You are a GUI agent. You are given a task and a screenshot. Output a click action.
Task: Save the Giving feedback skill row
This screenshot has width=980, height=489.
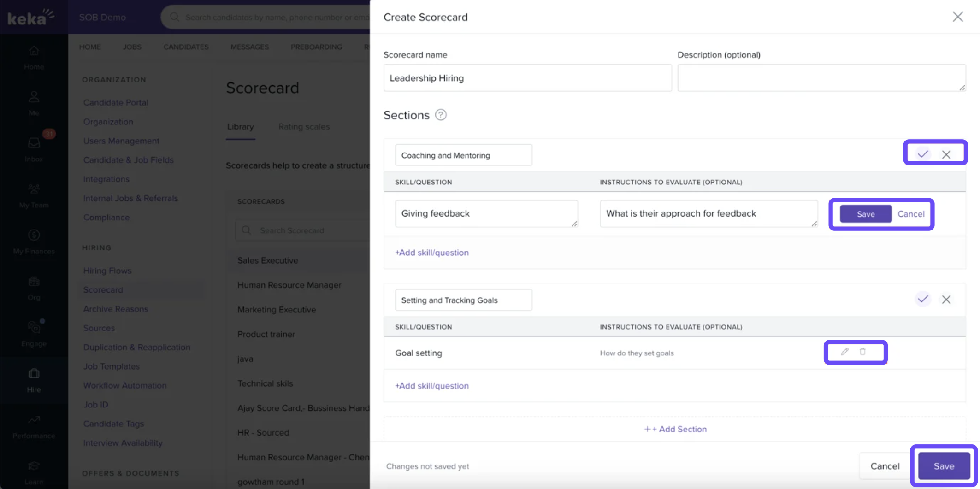[865, 214]
